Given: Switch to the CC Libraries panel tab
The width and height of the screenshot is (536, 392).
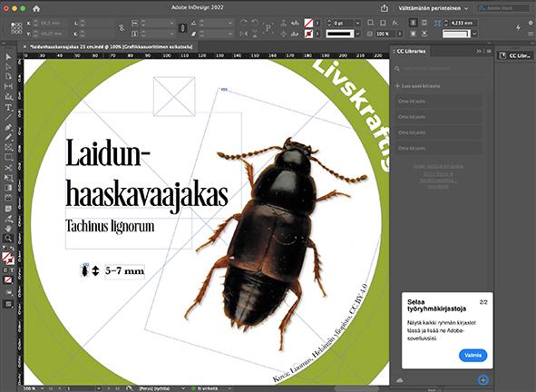Looking at the screenshot, I should [x=411, y=52].
